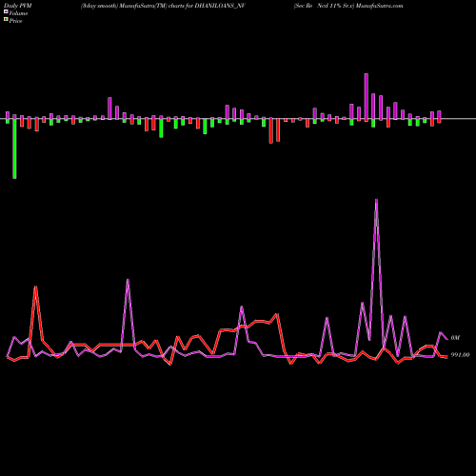
Task: Click the 'charts for DHANILOANS_NV' heading text
Action: (x=207, y=6)
